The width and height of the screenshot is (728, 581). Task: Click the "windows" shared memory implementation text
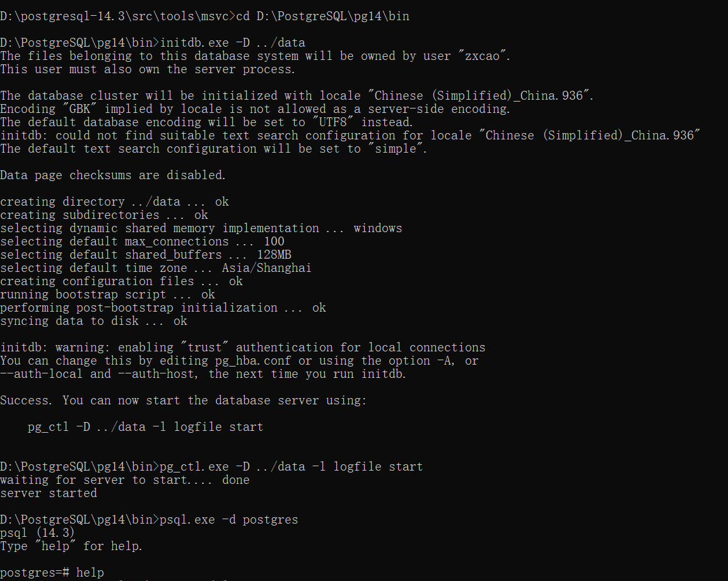pos(377,228)
